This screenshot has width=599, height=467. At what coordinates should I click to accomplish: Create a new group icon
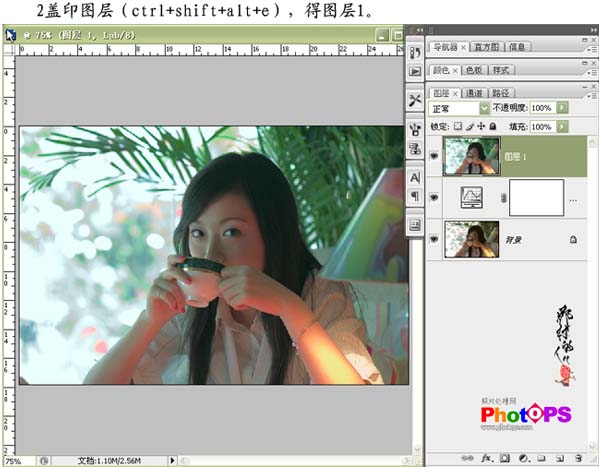pyautogui.click(x=541, y=458)
